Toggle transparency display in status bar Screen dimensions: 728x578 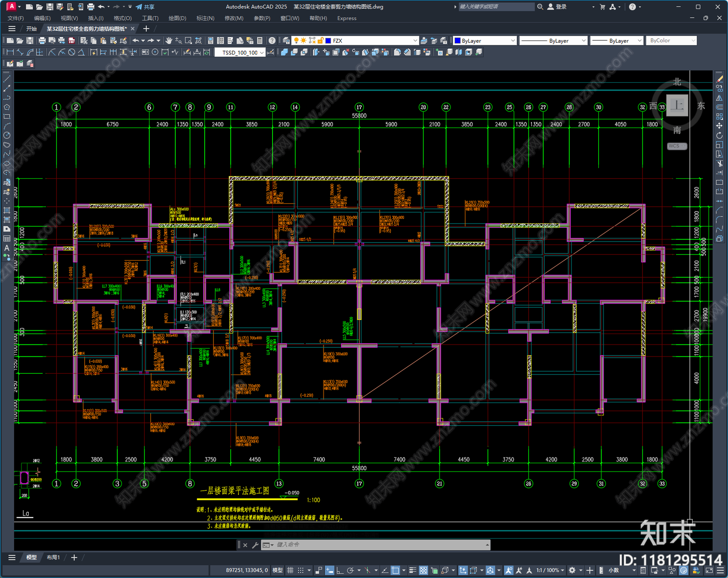(x=423, y=570)
